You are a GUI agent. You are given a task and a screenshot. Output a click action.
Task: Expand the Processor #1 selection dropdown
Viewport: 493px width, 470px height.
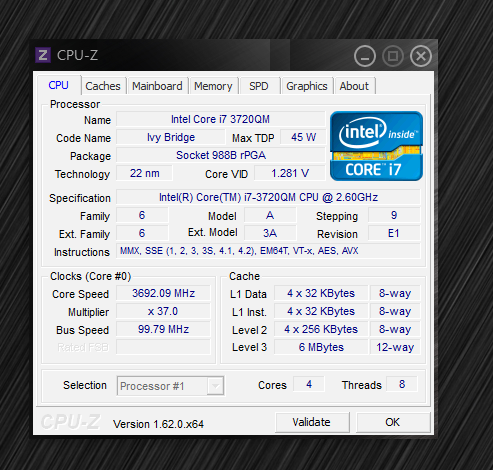tap(215, 386)
